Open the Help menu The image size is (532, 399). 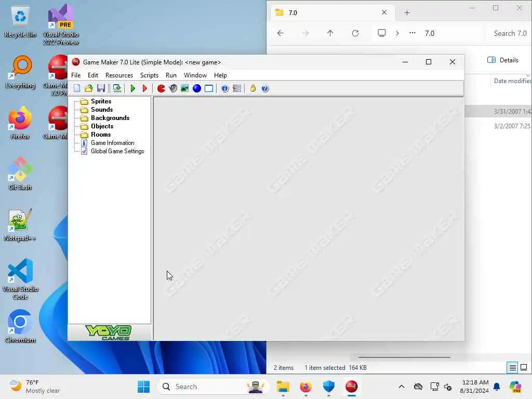[x=220, y=75]
